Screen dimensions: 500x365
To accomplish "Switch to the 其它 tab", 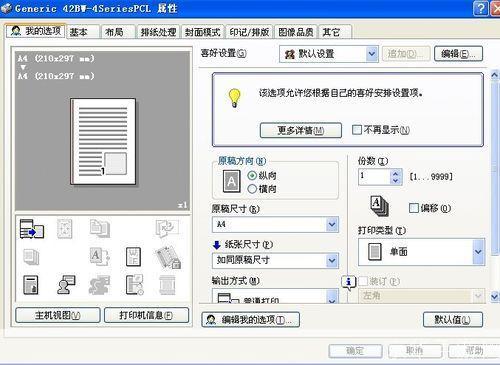I will (x=335, y=32).
